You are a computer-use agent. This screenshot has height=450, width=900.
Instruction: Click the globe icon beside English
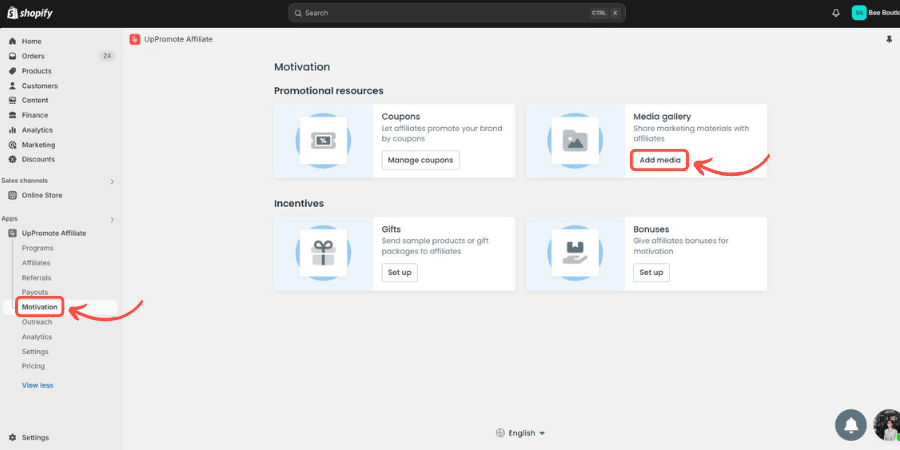tap(500, 433)
